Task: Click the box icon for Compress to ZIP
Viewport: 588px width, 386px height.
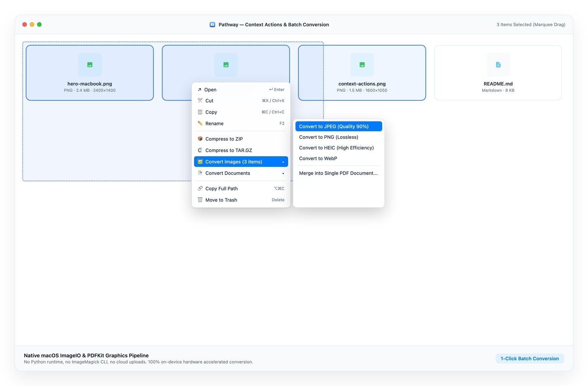Action: click(x=200, y=139)
